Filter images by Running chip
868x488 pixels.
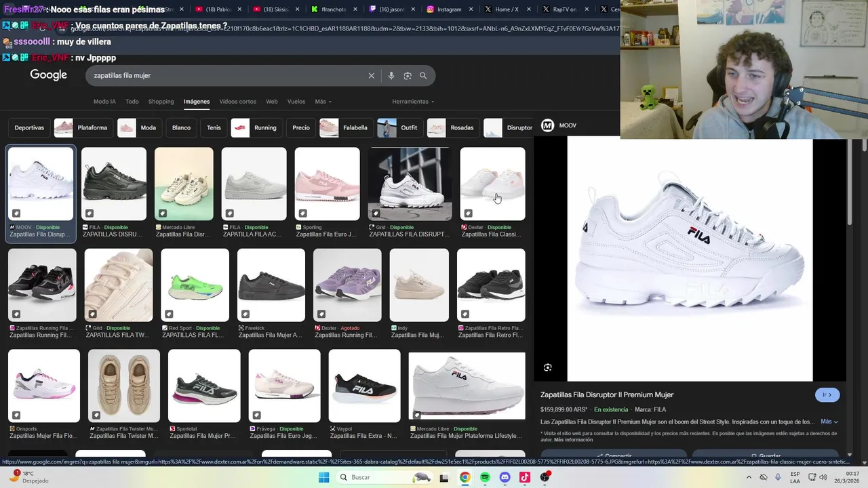[x=256, y=127]
